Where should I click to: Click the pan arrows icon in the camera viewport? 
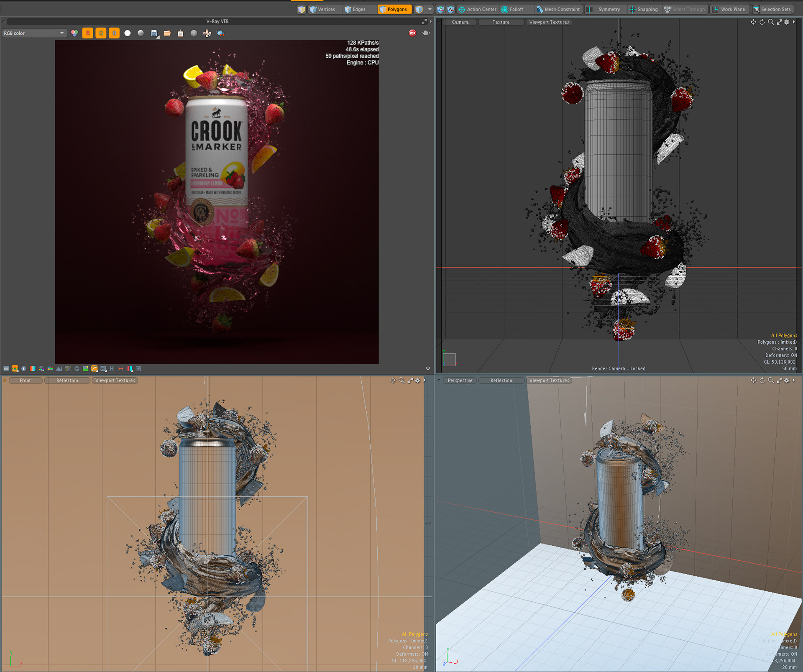[x=753, y=22]
